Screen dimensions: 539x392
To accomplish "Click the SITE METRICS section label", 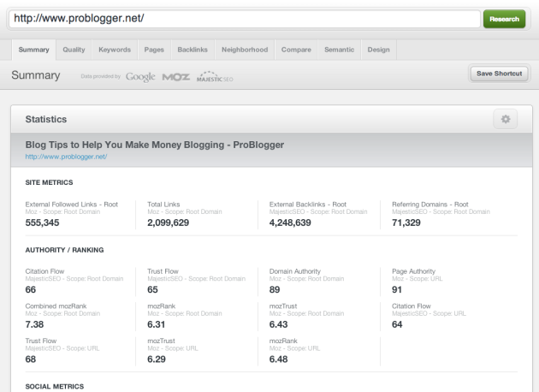I will pos(49,182).
